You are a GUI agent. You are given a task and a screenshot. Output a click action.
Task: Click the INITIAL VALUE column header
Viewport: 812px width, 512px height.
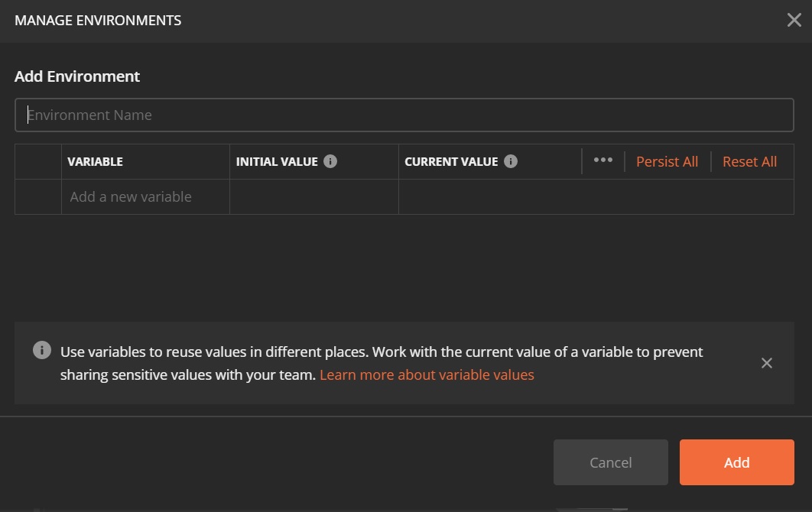pos(276,162)
